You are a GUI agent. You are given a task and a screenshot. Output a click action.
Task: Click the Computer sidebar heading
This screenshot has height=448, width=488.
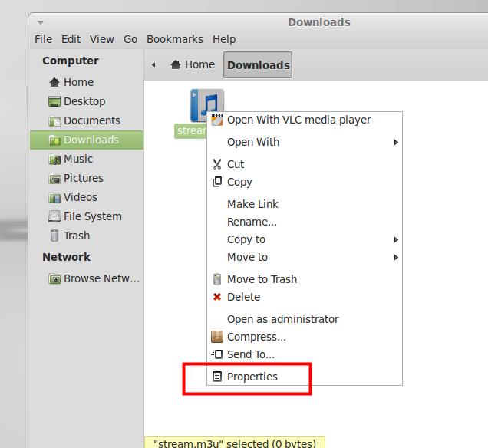click(x=71, y=61)
